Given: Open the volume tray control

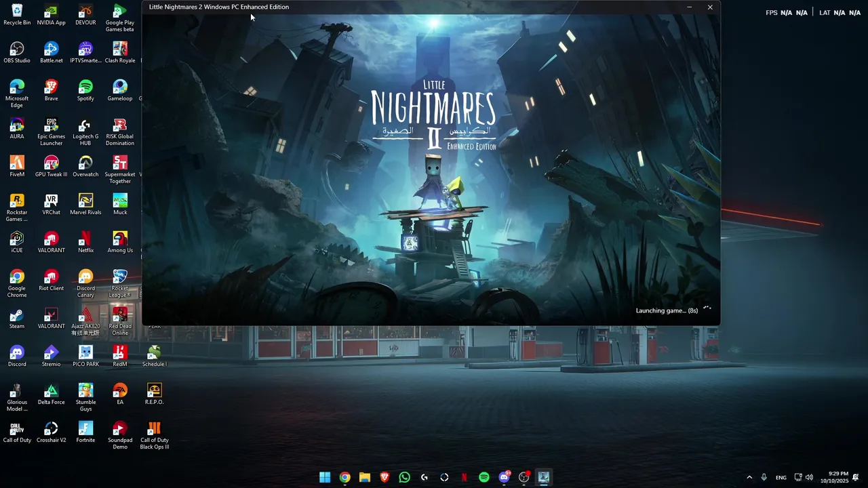Looking at the screenshot, I should [809, 477].
